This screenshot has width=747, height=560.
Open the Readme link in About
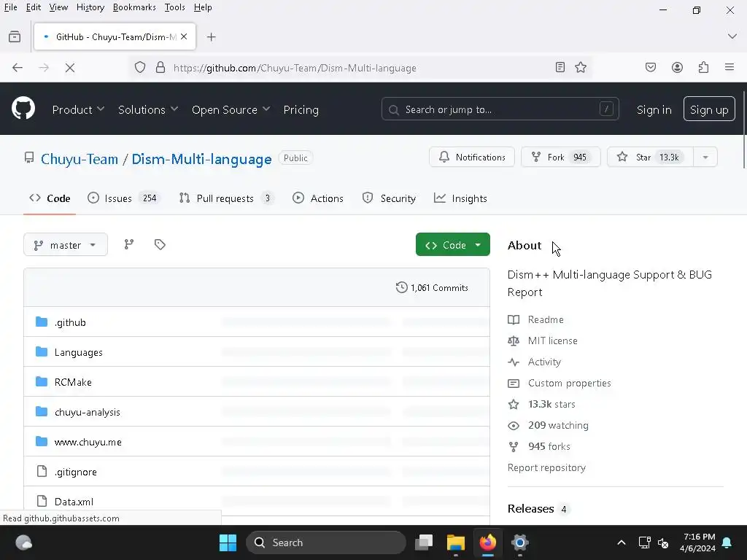point(546,319)
